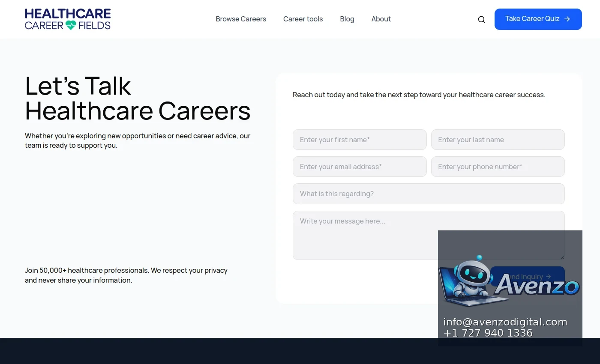The height and width of the screenshot is (364, 600).
Task: Focus the first name field
Action: pos(360,140)
